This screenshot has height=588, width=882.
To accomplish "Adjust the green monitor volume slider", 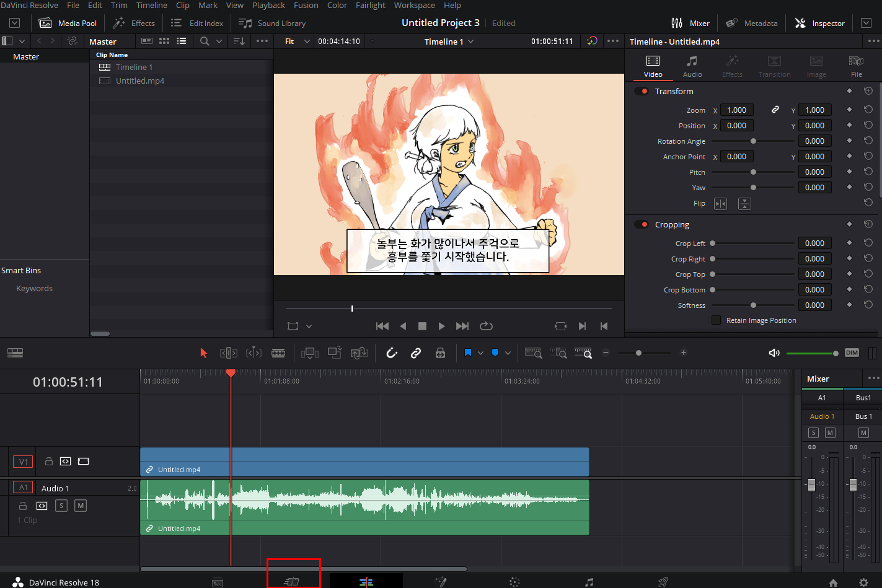I will (x=813, y=353).
